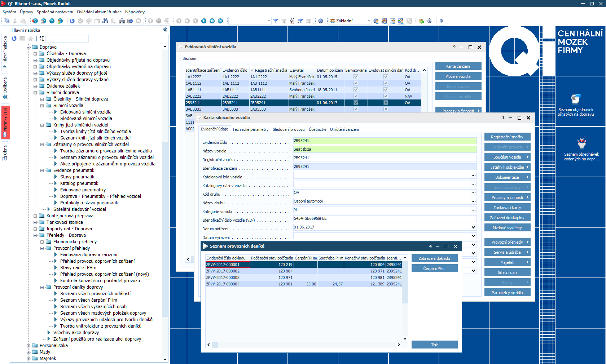
Task: Expand the Datum pořízení date dropdown
Action: tap(473, 227)
